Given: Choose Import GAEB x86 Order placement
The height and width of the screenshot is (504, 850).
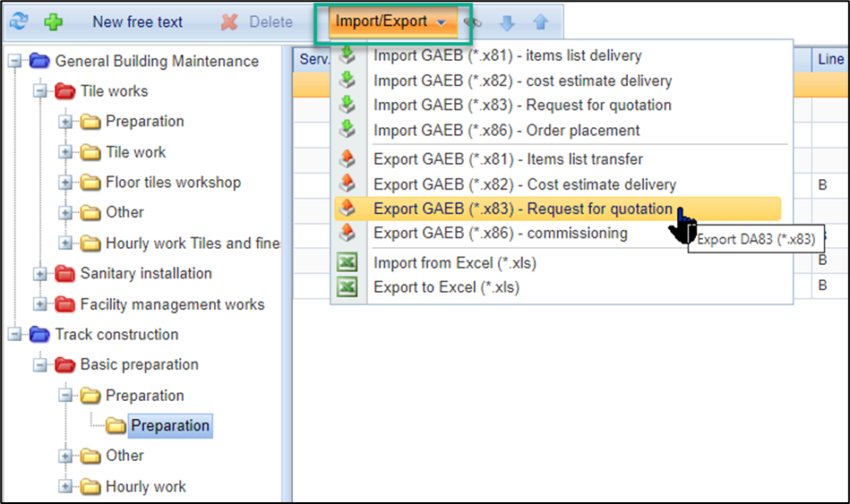Looking at the screenshot, I should click(506, 130).
